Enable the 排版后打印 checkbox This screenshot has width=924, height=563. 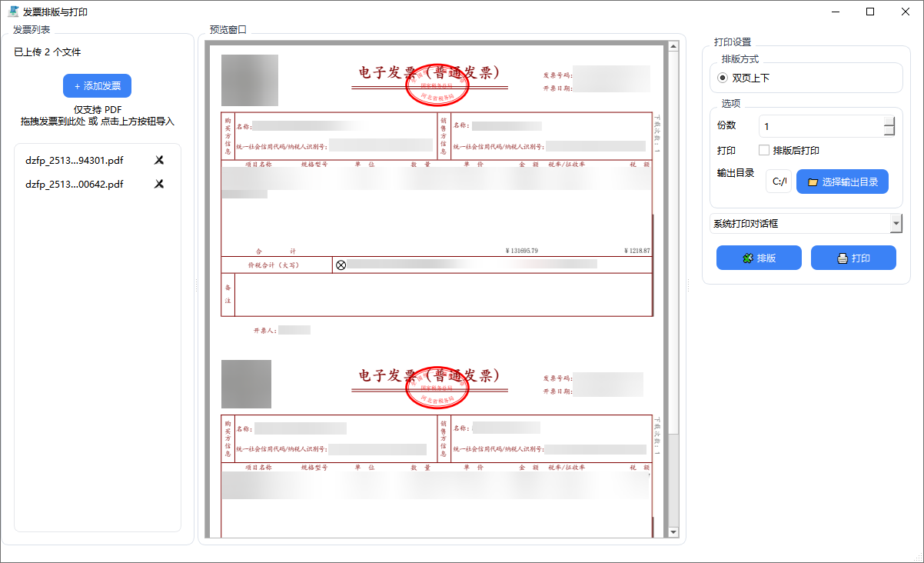pyautogui.click(x=764, y=150)
